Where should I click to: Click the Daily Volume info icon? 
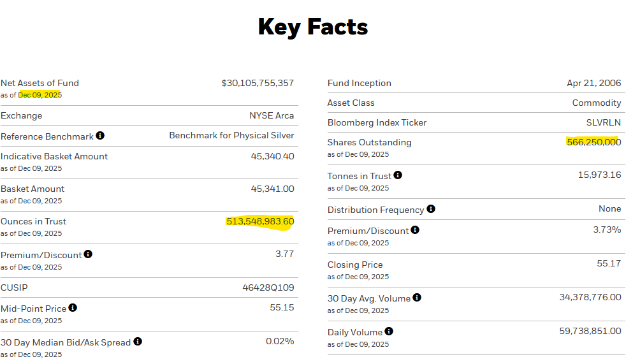pos(389,331)
